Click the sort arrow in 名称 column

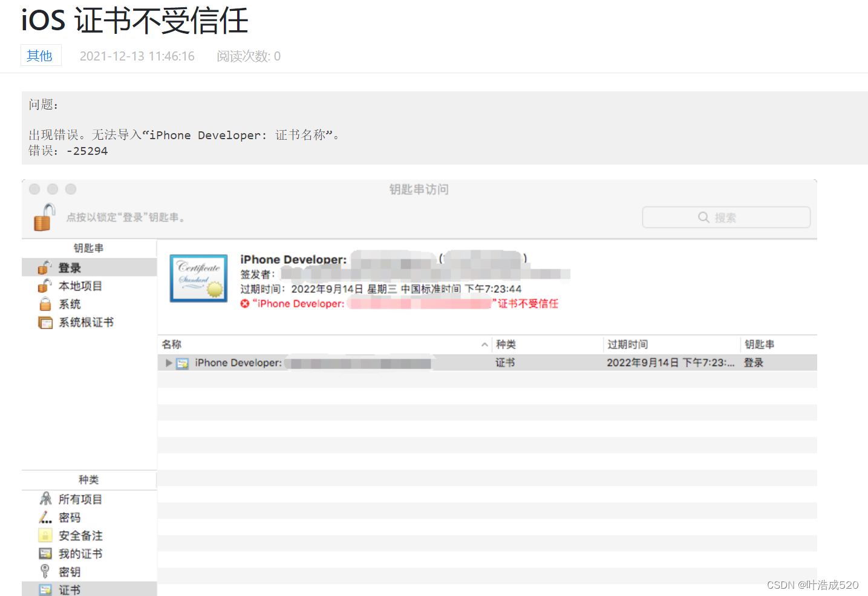click(x=485, y=345)
